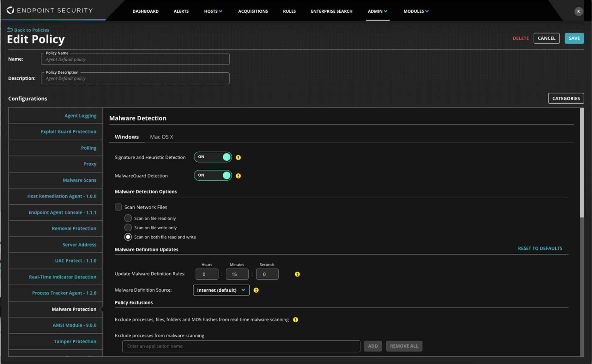Open Host Remediation Agent - 1.0.0 configuration
The height and width of the screenshot is (364, 592).
click(x=56, y=196)
